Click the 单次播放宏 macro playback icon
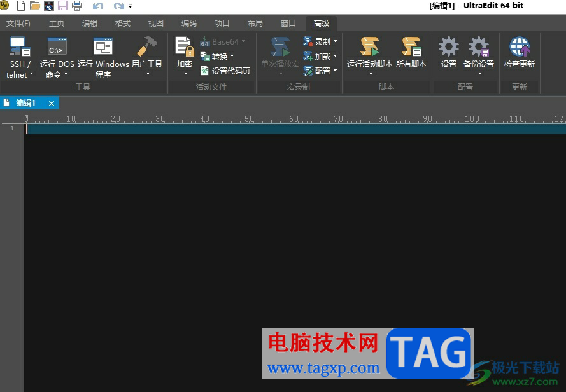This screenshot has width=566, height=392. point(280,46)
